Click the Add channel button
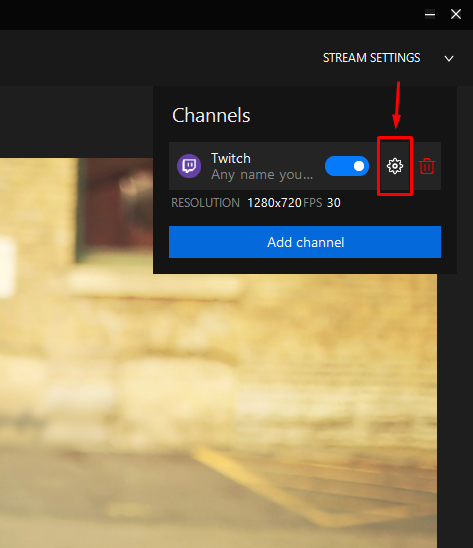473x548 pixels. point(305,242)
